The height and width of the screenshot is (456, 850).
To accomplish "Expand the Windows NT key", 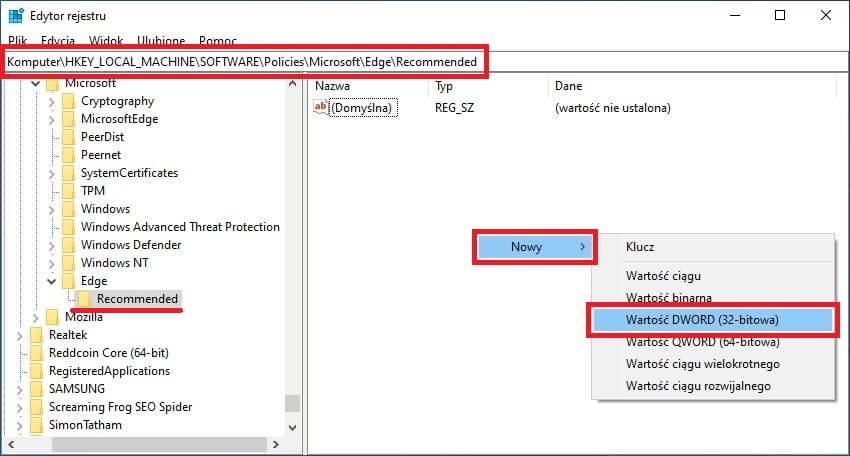I will tap(51, 264).
